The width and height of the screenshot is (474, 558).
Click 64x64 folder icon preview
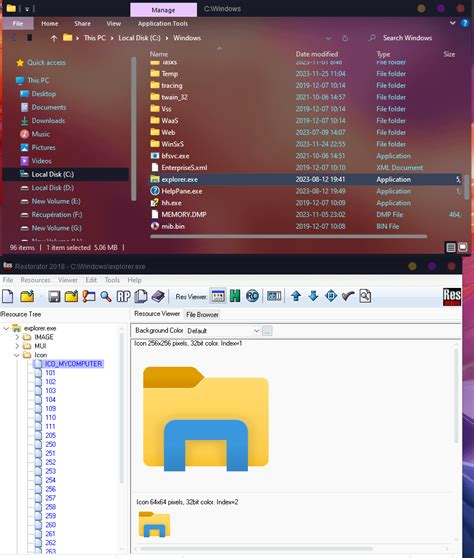click(x=154, y=524)
